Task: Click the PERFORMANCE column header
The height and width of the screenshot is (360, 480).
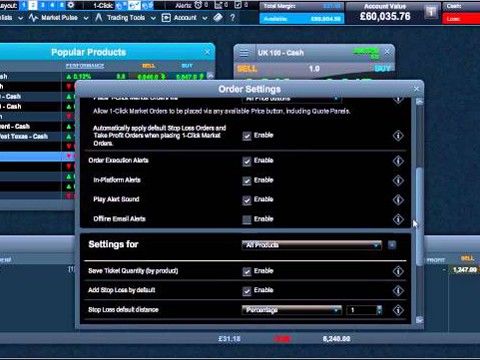Action: pyautogui.click(x=85, y=66)
